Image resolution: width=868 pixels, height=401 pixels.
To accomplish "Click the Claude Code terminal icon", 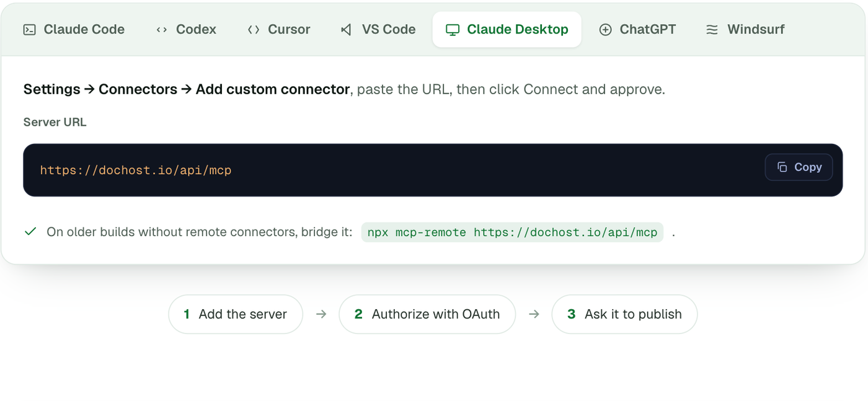I will click(x=29, y=29).
